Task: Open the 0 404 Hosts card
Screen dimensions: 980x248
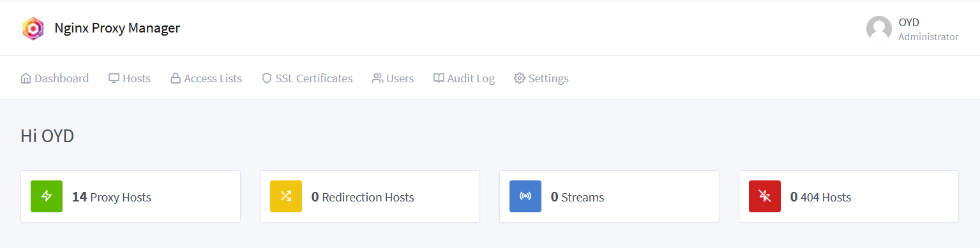Action: tap(848, 196)
